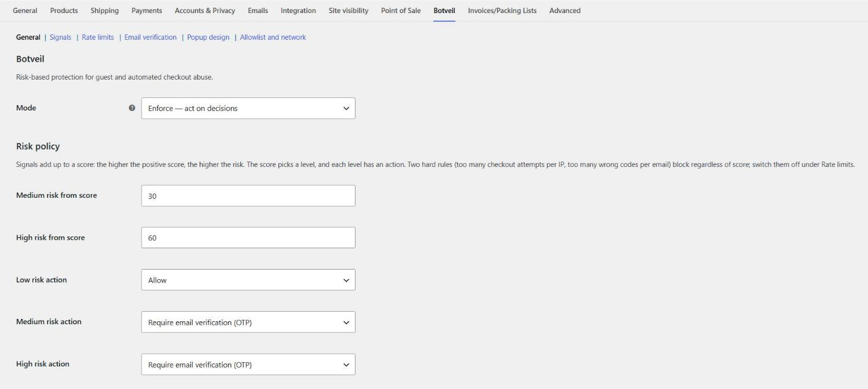Switch to the General settings tab
The image size is (868, 389).
click(25, 11)
